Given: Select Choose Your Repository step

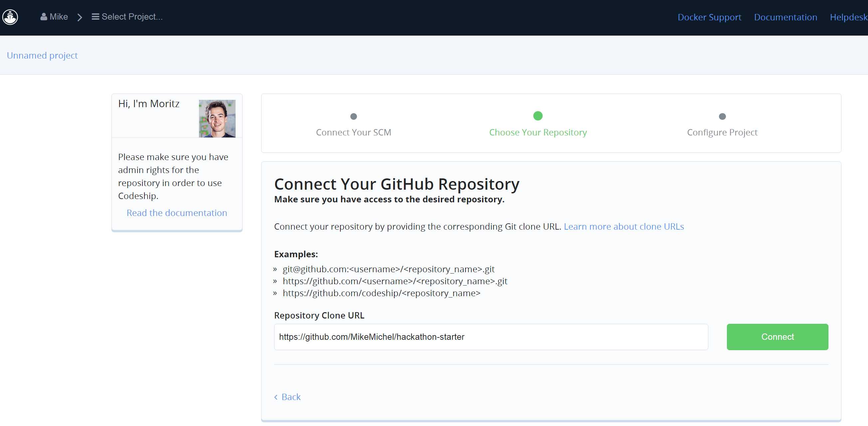Looking at the screenshot, I should (538, 132).
